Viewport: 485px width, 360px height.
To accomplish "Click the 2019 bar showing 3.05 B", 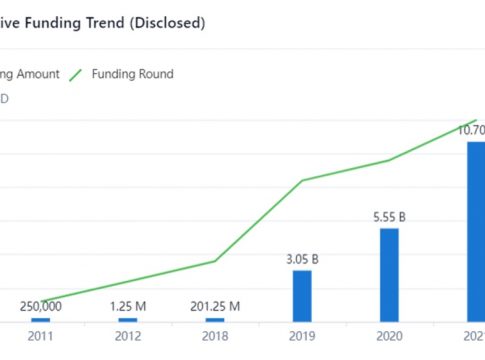I will [x=302, y=296].
